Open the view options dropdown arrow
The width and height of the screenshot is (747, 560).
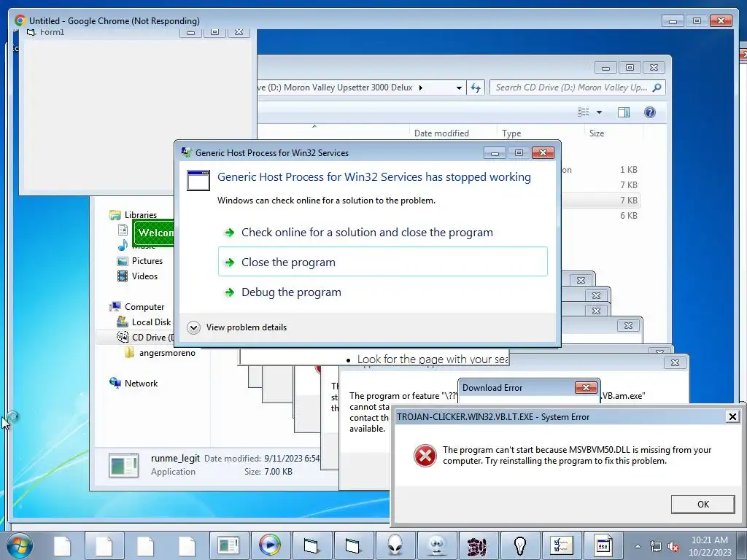(x=600, y=112)
